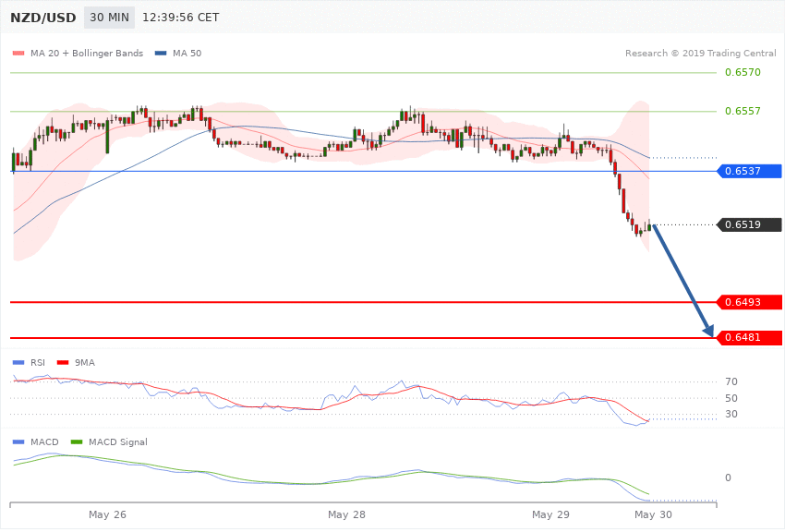Image resolution: width=785 pixels, height=532 pixels.
Task: Click the black 0.6519 current price tag
Action: point(750,224)
